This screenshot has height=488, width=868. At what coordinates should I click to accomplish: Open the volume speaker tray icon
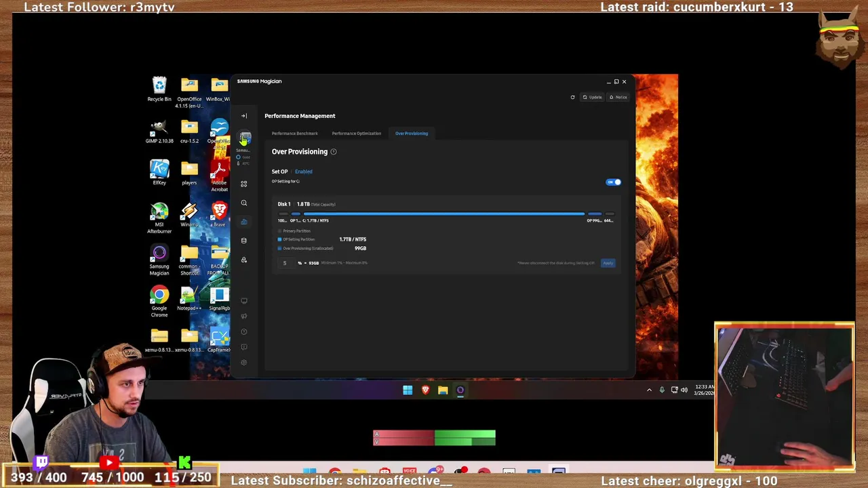684,390
